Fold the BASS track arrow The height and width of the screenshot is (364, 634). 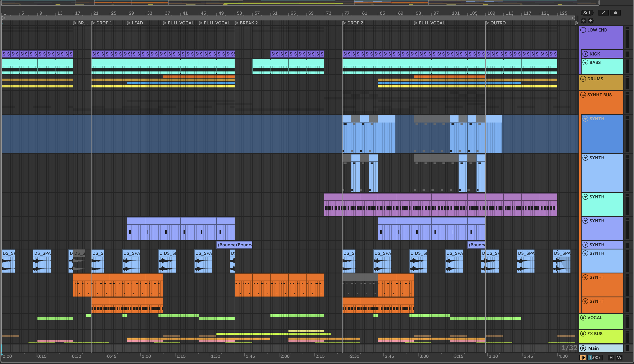(x=585, y=63)
